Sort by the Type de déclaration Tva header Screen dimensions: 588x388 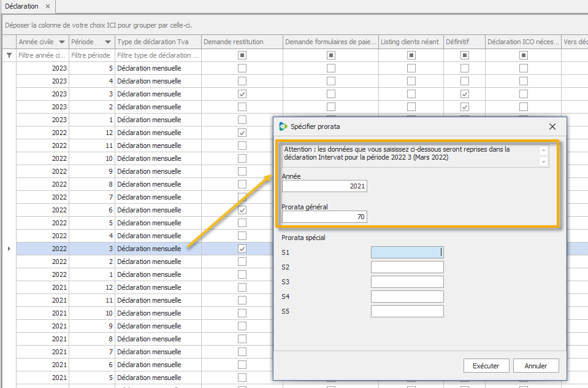click(158, 42)
